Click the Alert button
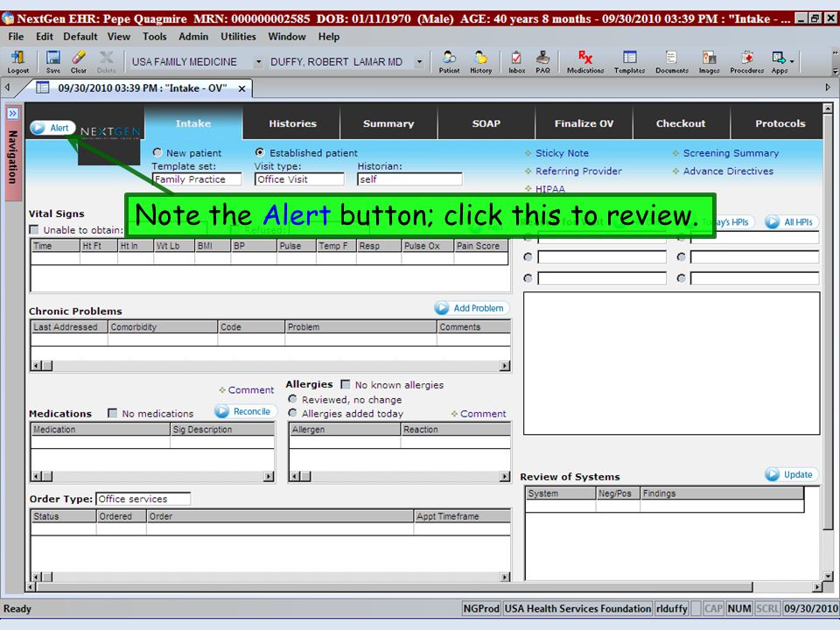This screenshot has width=840, height=630. [x=52, y=128]
